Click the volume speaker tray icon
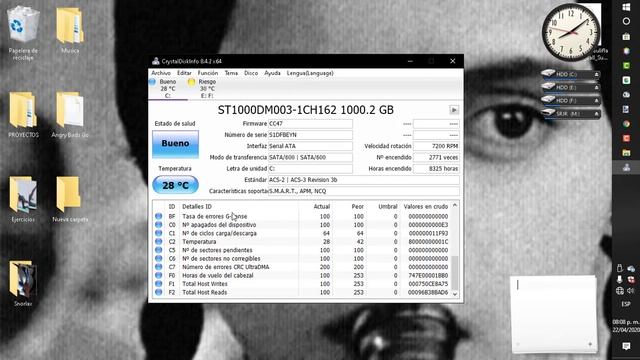Image resolution: width=640 pixels, height=360 pixels. [631, 291]
